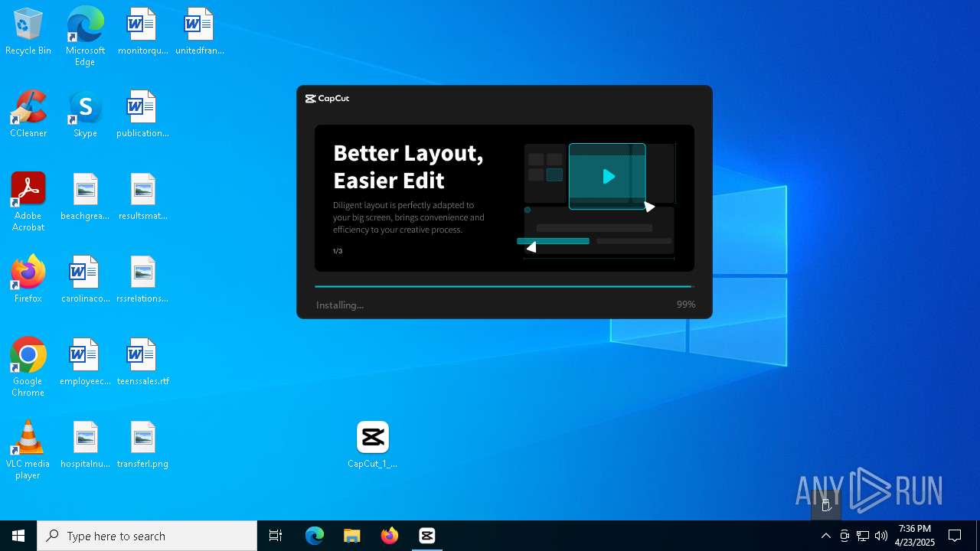Click the Show desktop sliver at taskbar edge

(978, 536)
